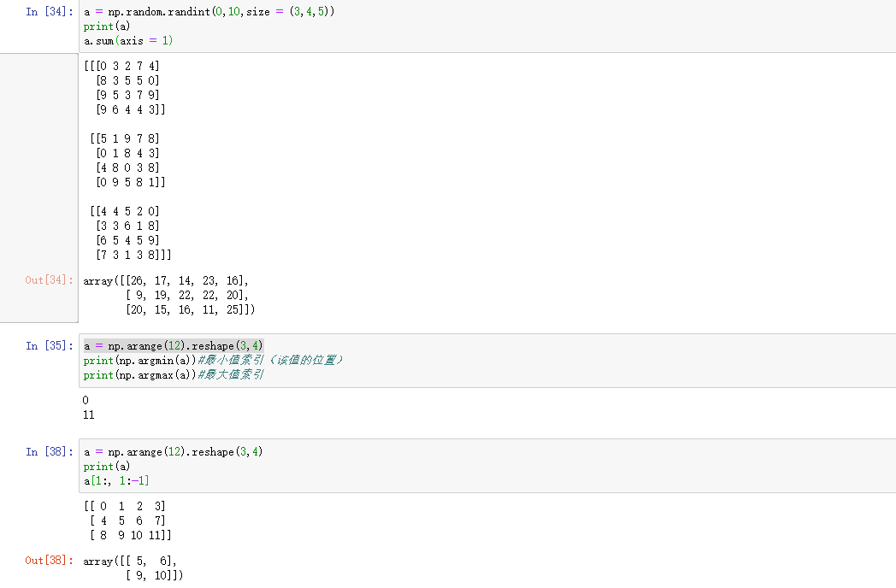Click the output row '[4 8 0 3 8]'

pos(128,168)
